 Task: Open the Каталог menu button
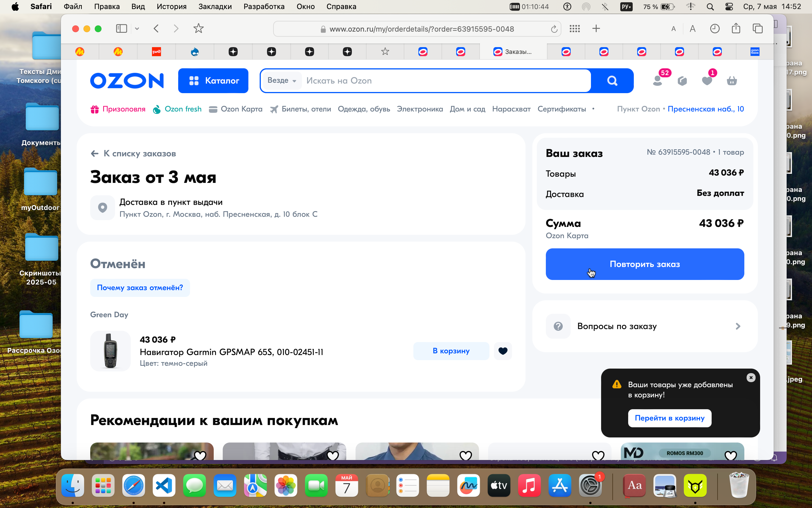click(x=213, y=81)
